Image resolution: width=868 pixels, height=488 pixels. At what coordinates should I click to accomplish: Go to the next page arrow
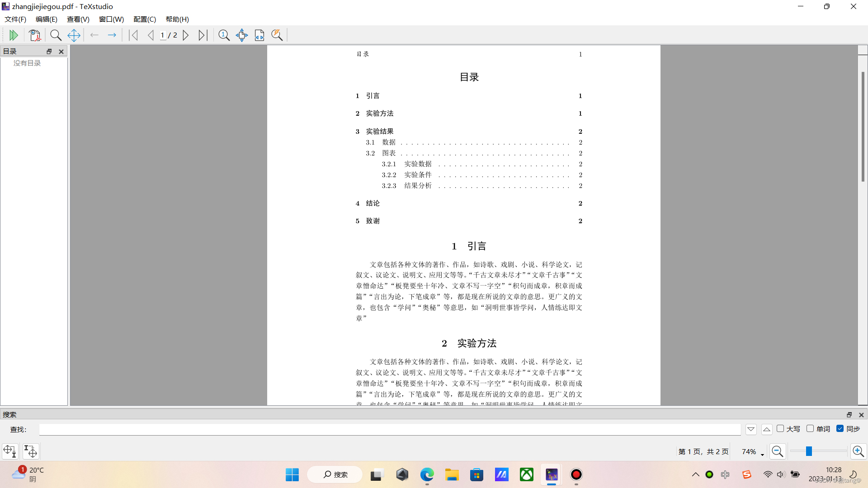point(186,35)
